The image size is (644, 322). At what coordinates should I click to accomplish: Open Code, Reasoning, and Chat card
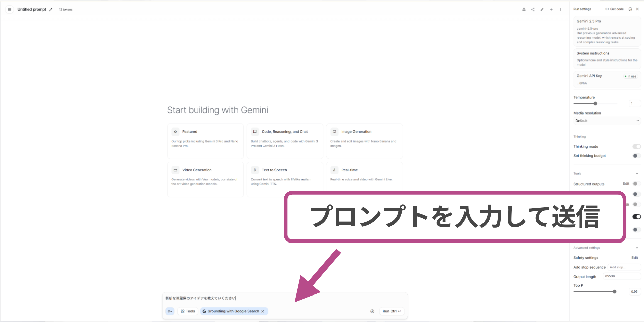point(285,141)
